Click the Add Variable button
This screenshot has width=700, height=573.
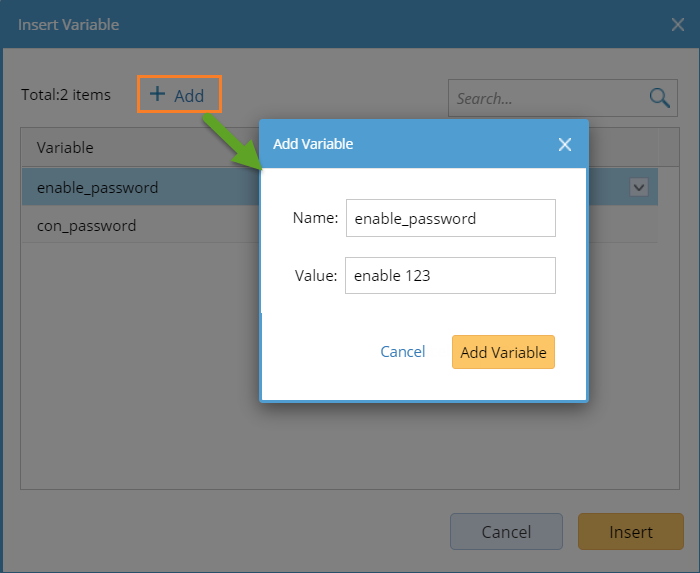pyautogui.click(x=503, y=352)
